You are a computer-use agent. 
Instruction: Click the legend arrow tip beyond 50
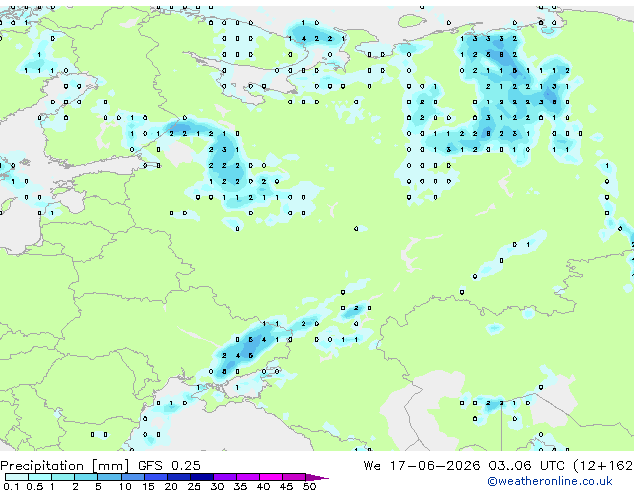pos(317,477)
